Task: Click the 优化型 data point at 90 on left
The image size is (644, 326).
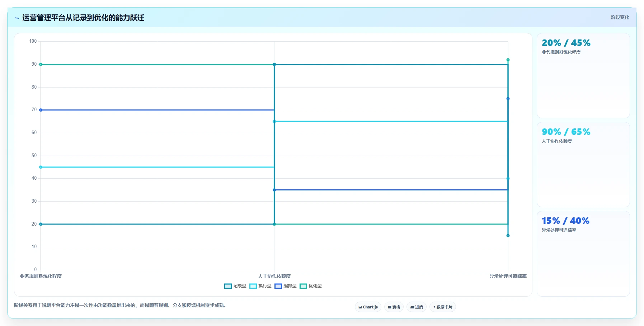Action: coord(41,65)
